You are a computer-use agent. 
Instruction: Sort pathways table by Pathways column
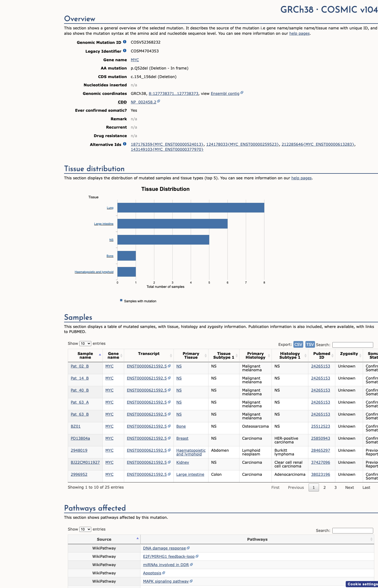[257, 539]
